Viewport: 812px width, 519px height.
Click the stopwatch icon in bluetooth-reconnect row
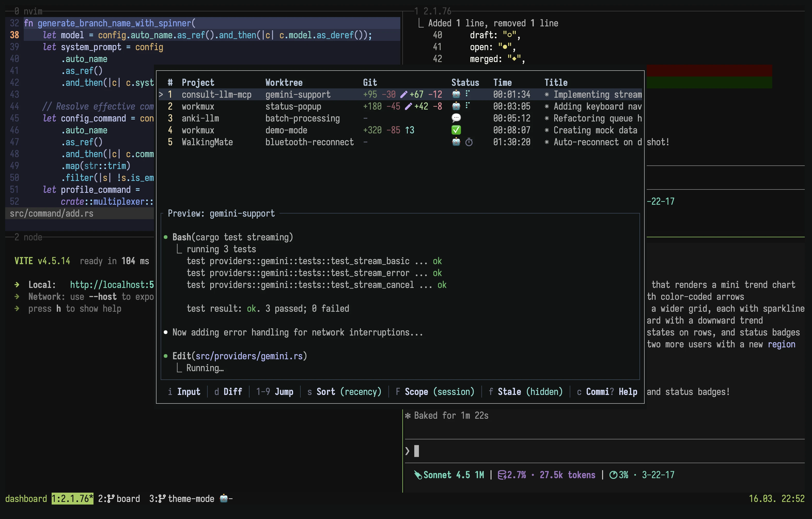tap(469, 142)
